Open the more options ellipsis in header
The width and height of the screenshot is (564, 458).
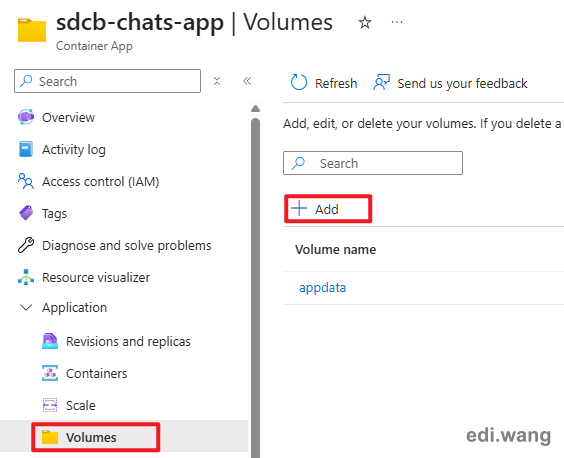[397, 22]
